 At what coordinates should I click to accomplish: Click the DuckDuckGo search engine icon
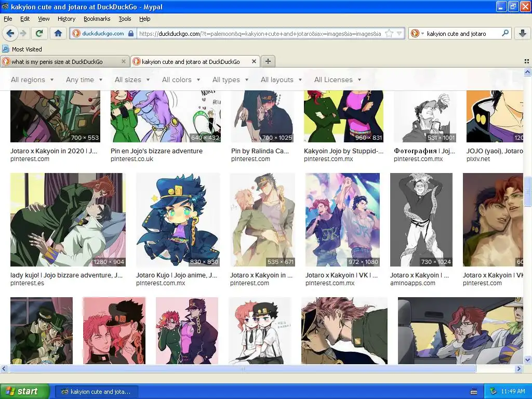point(414,34)
